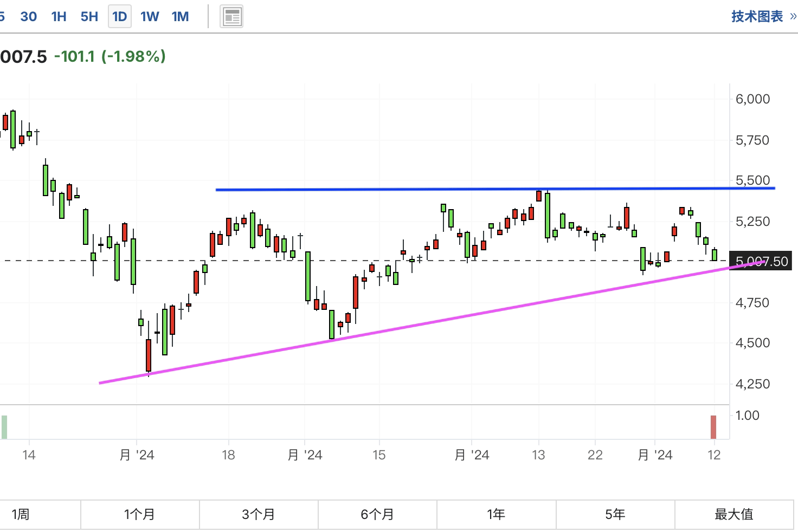Choose the 3个月 time range
The width and height of the screenshot is (798, 532).
259,514
